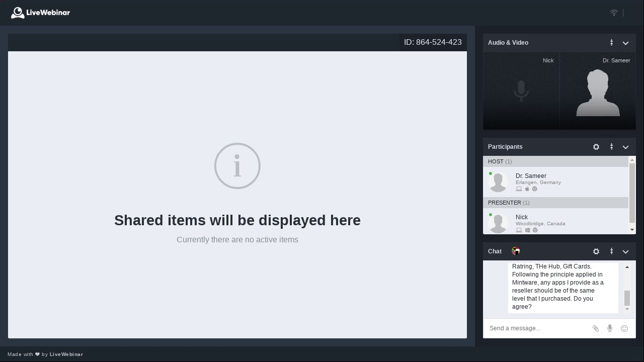The height and width of the screenshot is (362, 644).
Task: Click Nick's Chrome browser icon
Action: click(535, 230)
